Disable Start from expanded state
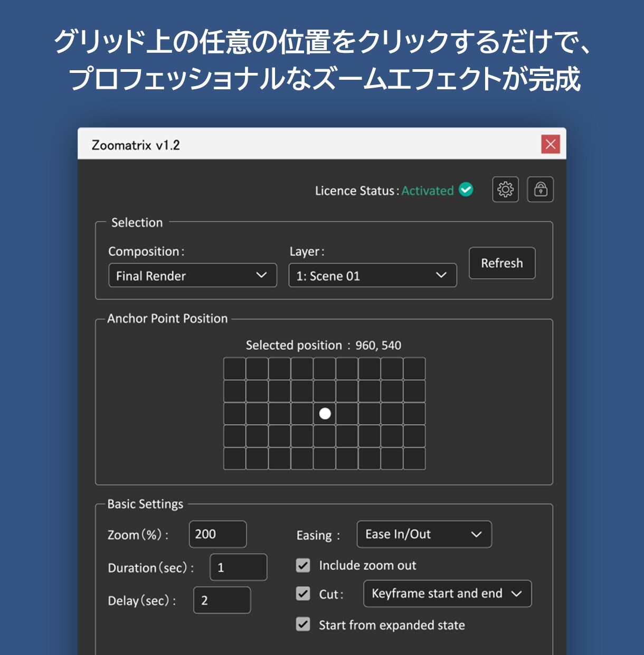Viewport: 644px width, 655px height. [303, 624]
